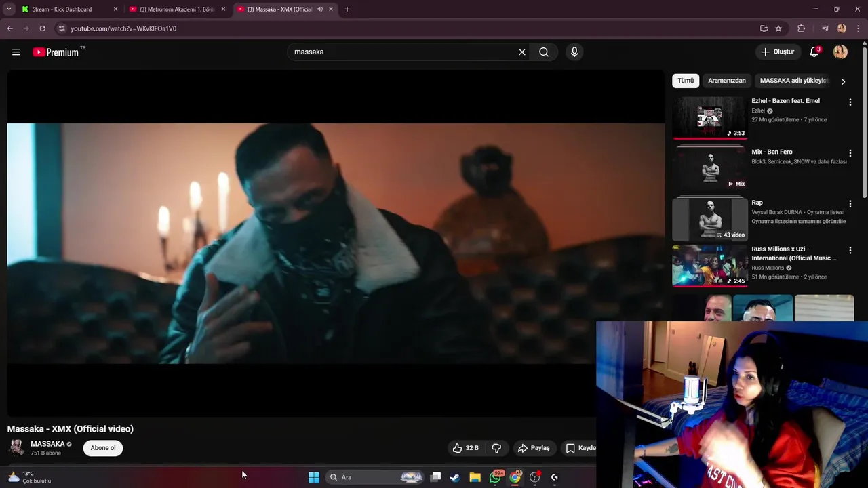Click Oynatma listesinin tamamını görüntüle link

point(799,222)
